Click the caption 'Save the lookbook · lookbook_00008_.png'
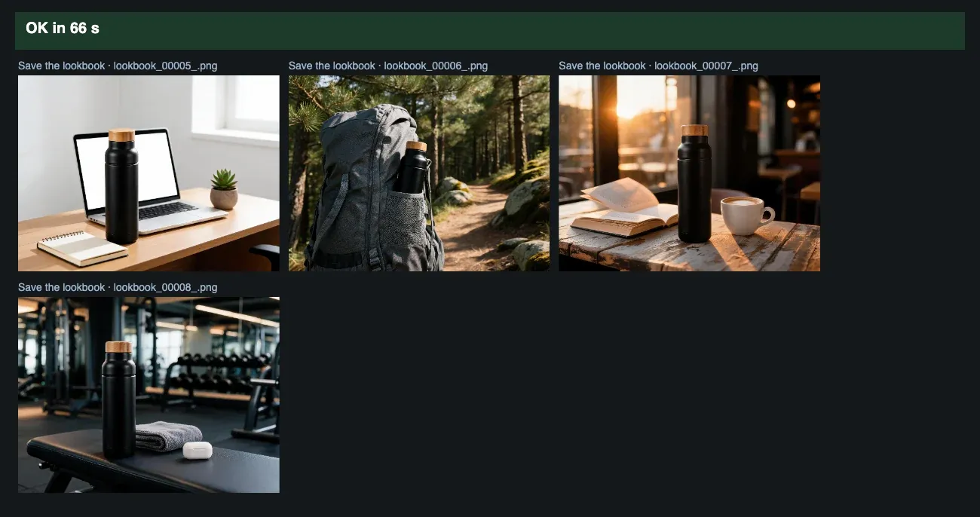 pyautogui.click(x=118, y=287)
